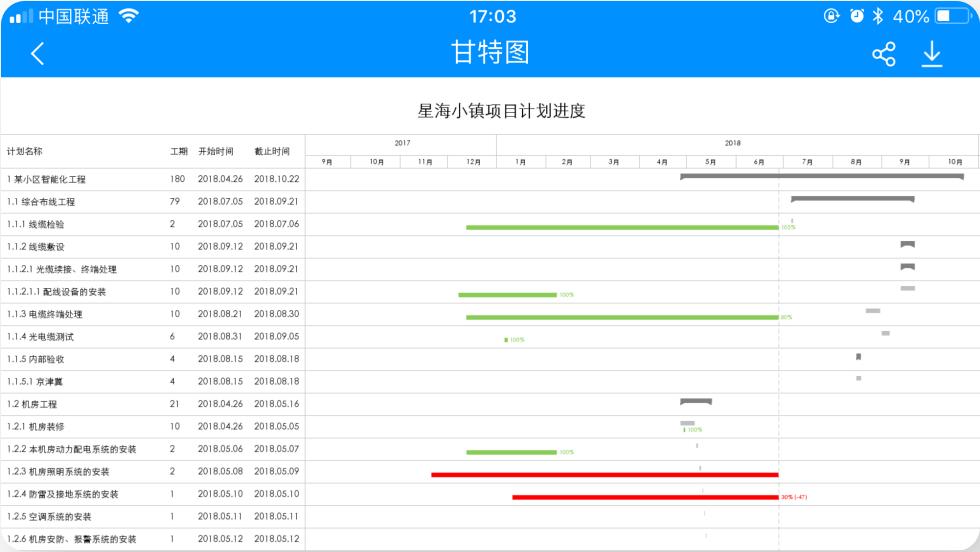Tap end date 2018.05.16 of 机房工程
This screenshot has height=552, width=980.
click(x=276, y=404)
